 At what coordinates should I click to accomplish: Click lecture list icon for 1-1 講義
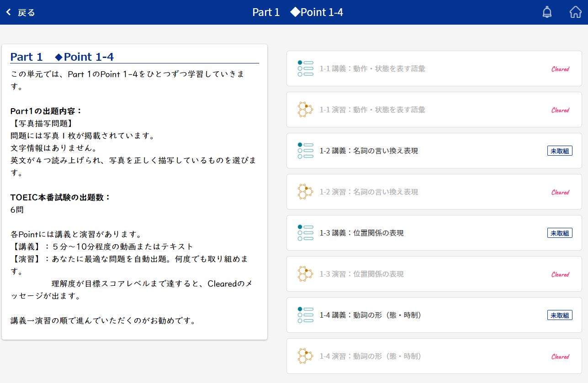[305, 68]
